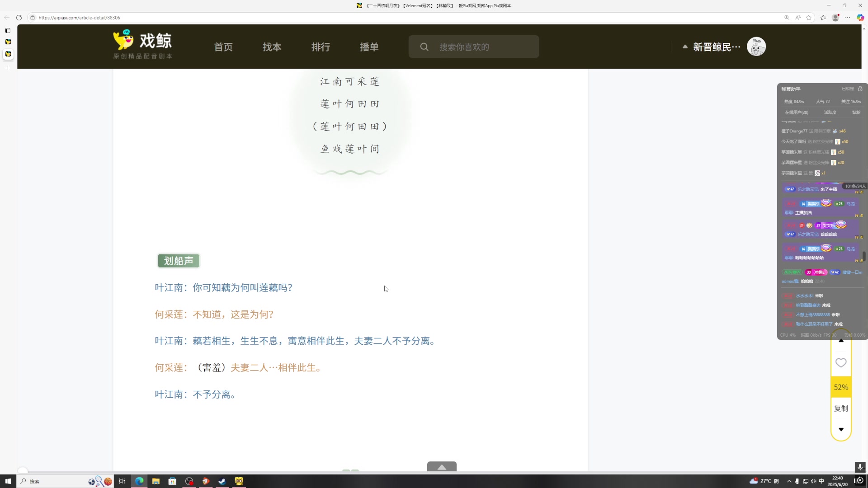Viewport: 868px width, 488px height.
Task: Open the 27°C weather widget
Action: (x=764, y=481)
